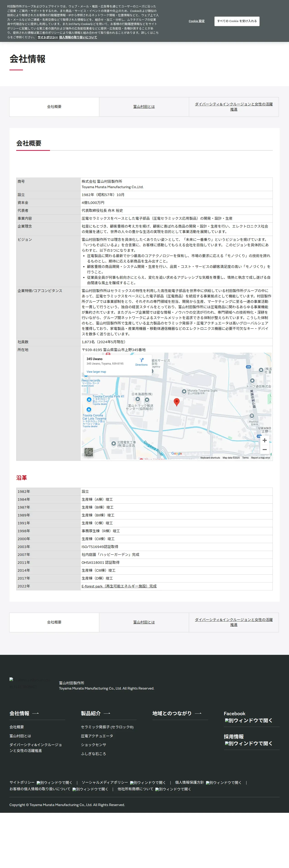Open ショックセンサ footer link
The image size is (289, 868).
pyautogui.click(x=94, y=745)
